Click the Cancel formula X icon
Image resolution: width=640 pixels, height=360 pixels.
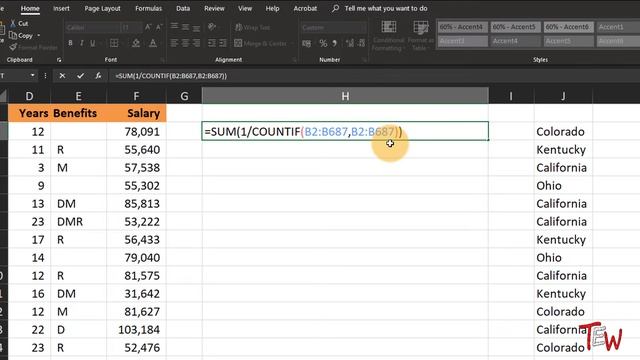[x=62, y=76]
